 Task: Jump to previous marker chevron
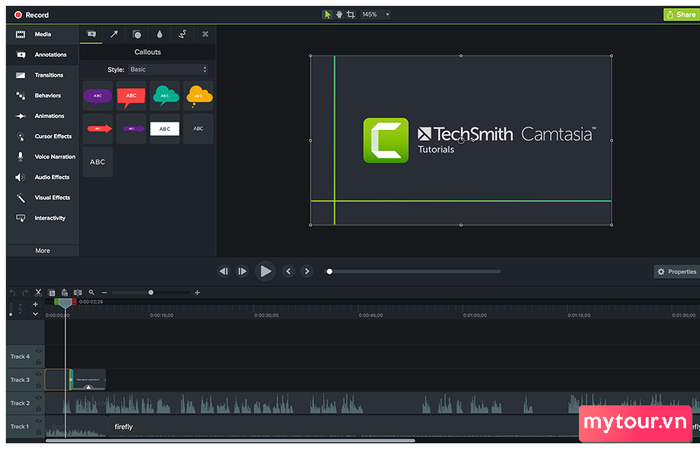288,271
